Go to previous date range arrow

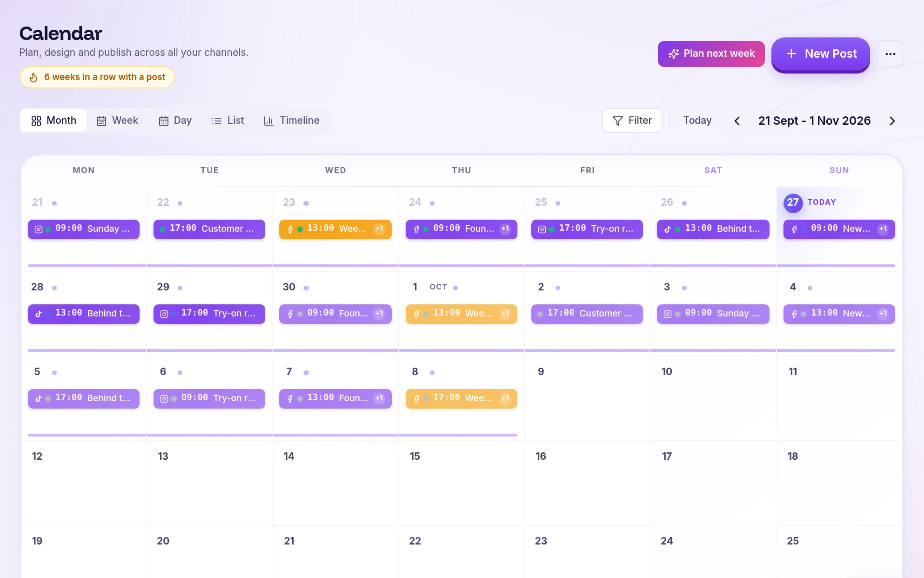pos(737,121)
